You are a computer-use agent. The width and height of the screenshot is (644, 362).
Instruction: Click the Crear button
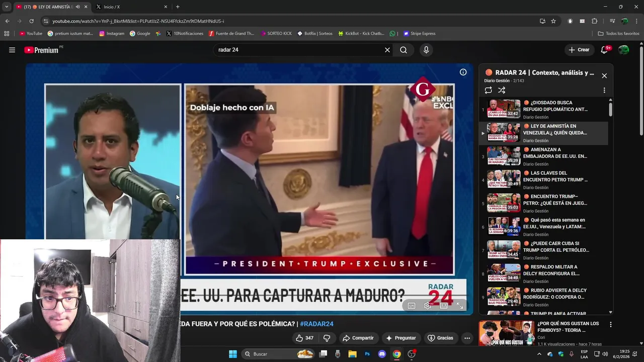point(579,50)
